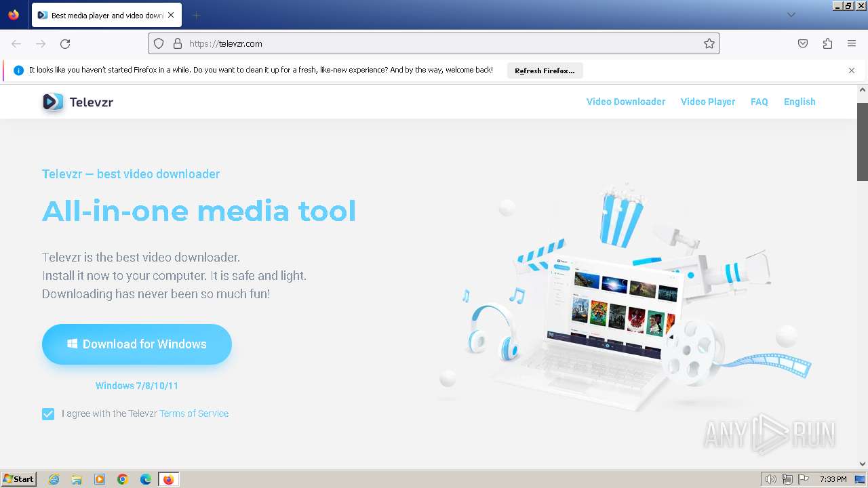
Task: Open tracking protection shield icon
Action: pyautogui.click(x=159, y=43)
